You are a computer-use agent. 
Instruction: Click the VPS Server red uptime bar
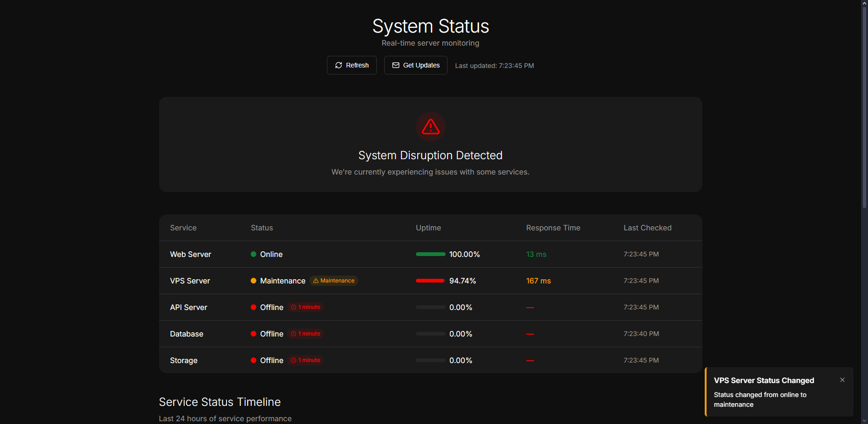pos(430,281)
